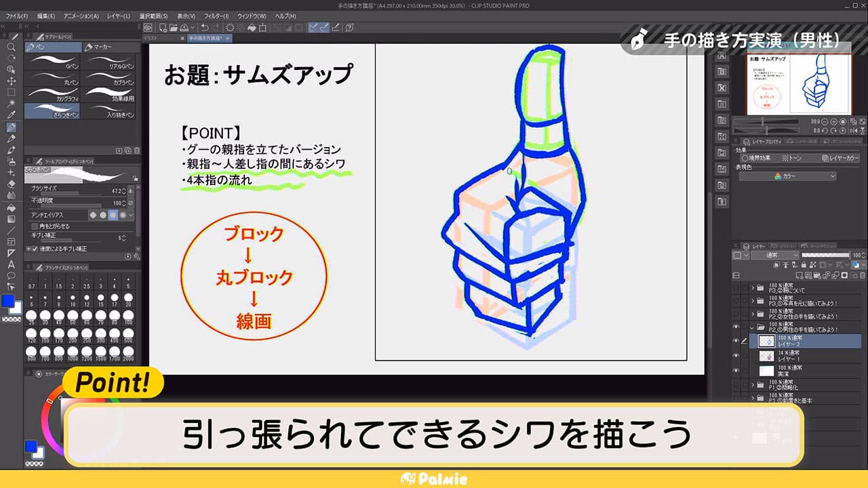Click the Open file folder icon
This screenshot has width=868, height=488.
point(173,28)
